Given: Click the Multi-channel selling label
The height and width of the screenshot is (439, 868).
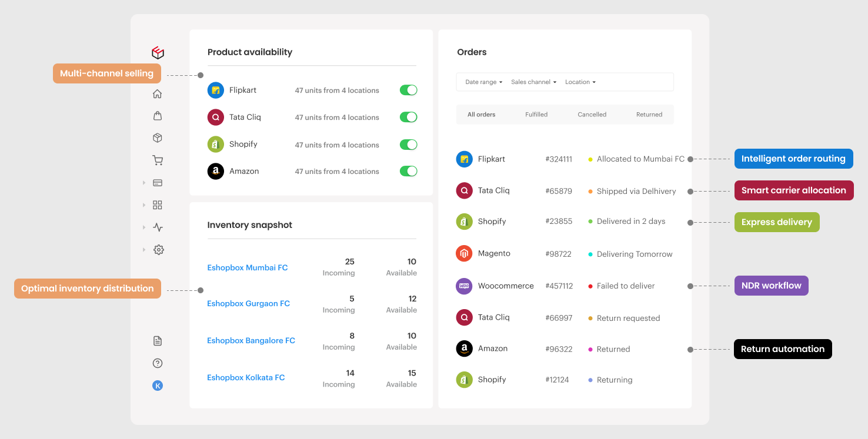Looking at the screenshot, I should point(107,73).
